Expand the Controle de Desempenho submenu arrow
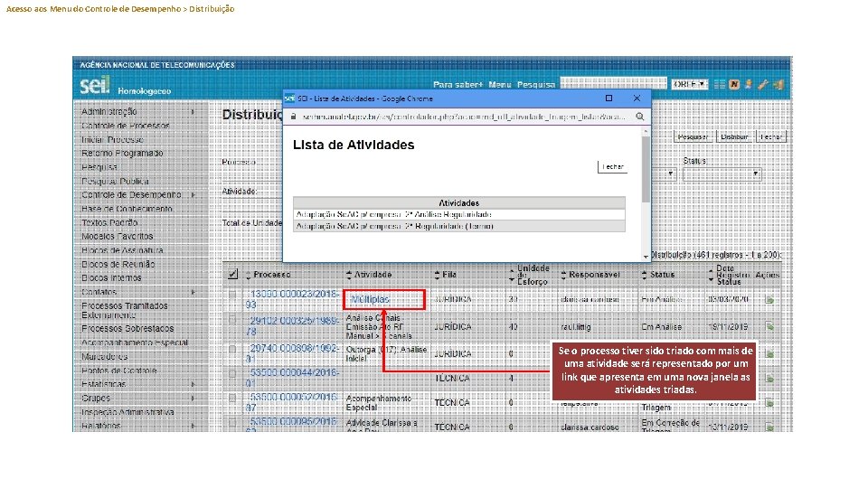Screen dimensions: 868x488 pos(193,195)
